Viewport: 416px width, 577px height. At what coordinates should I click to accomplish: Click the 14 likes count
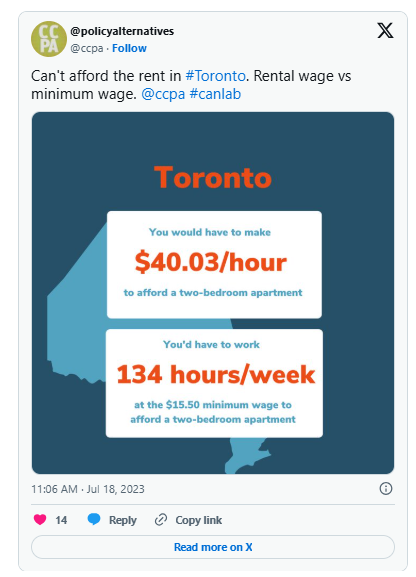coord(61,520)
